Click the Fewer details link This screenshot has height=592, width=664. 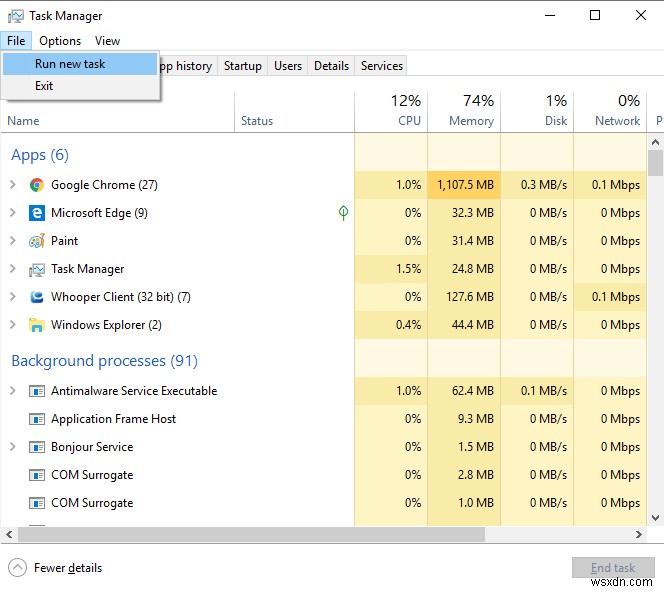[68, 568]
